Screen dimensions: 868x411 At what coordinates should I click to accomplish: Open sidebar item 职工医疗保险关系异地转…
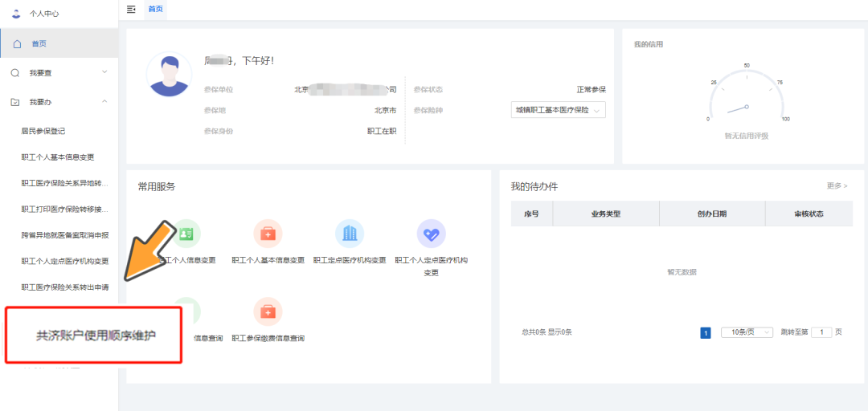click(65, 183)
